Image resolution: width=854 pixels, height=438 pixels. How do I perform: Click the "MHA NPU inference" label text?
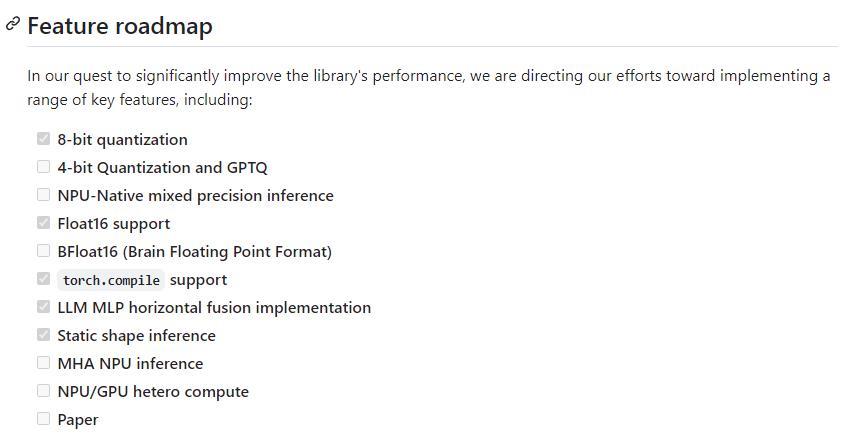click(130, 364)
